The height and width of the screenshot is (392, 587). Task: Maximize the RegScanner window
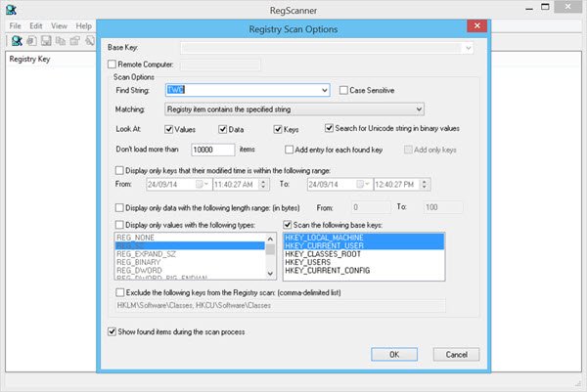pyautogui.click(x=546, y=7)
